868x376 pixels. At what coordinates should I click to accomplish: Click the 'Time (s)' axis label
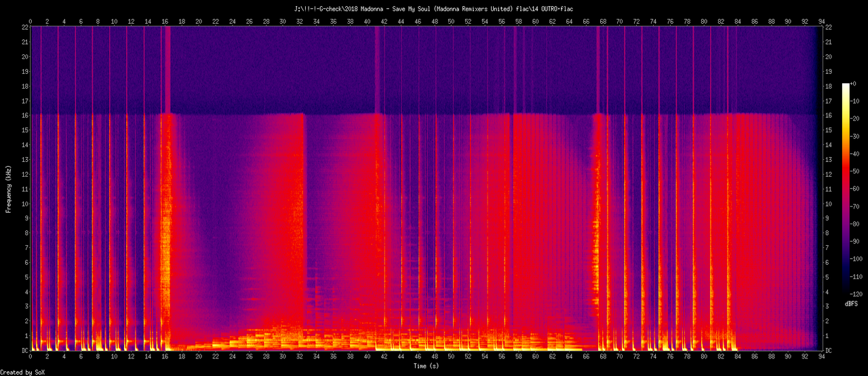pos(427,366)
